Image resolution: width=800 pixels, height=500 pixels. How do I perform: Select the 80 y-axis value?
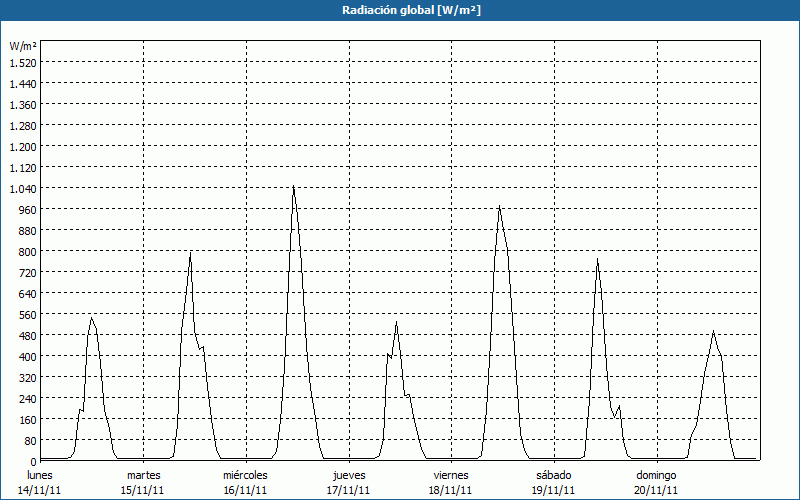[31, 440]
